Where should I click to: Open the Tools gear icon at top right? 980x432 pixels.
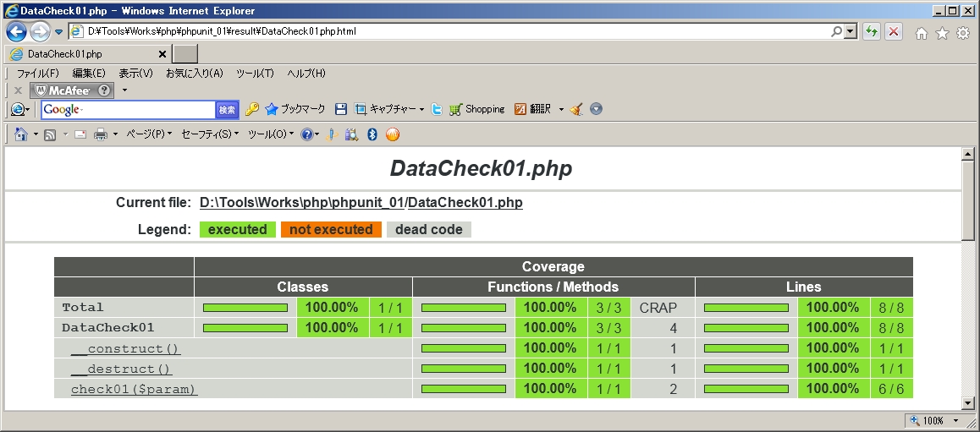(963, 33)
